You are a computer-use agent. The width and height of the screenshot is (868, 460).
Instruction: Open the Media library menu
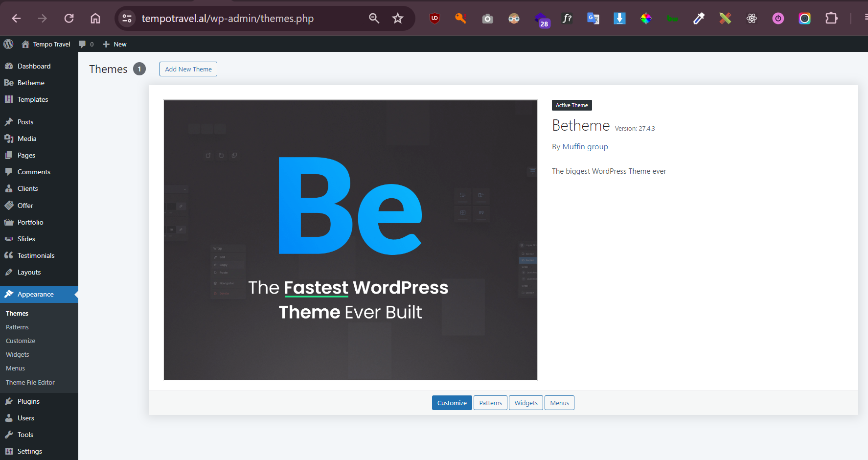(x=39, y=138)
